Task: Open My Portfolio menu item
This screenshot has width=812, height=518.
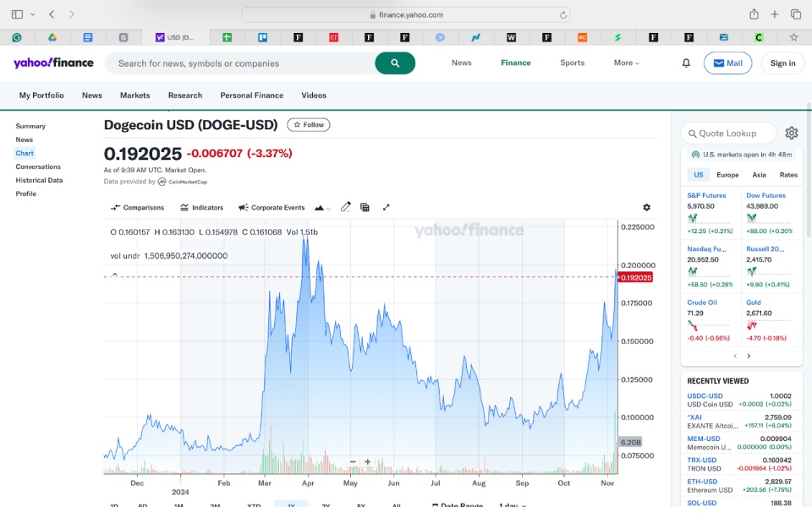Action: point(41,95)
